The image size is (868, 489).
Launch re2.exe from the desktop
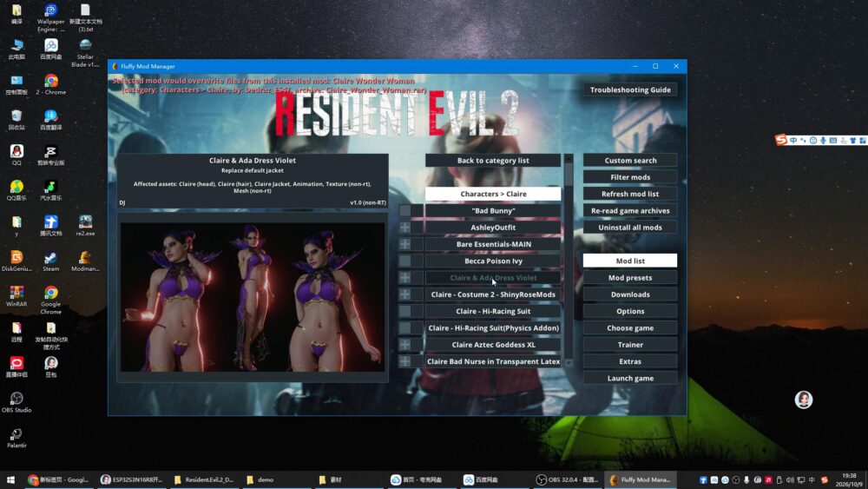(85, 226)
